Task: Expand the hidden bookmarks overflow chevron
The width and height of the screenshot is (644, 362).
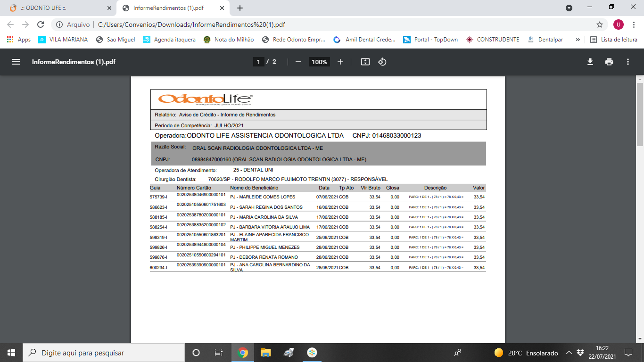Action: click(x=578, y=40)
